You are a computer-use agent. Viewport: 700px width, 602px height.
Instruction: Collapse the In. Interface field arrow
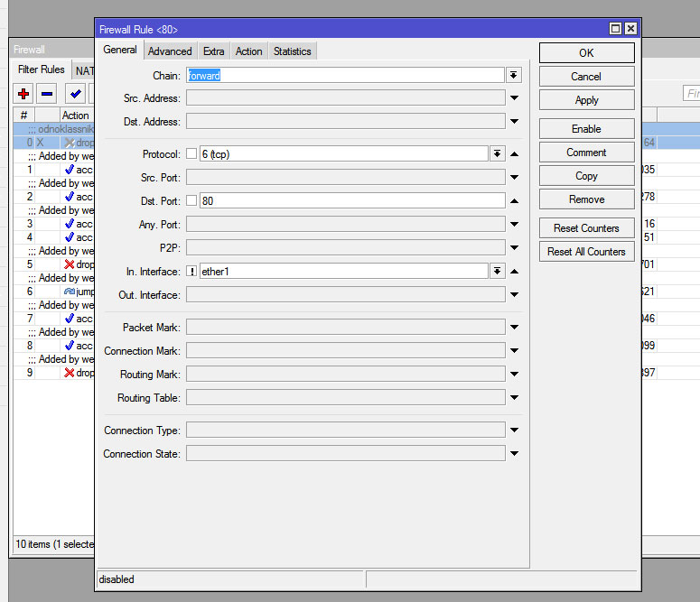coord(514,271)
